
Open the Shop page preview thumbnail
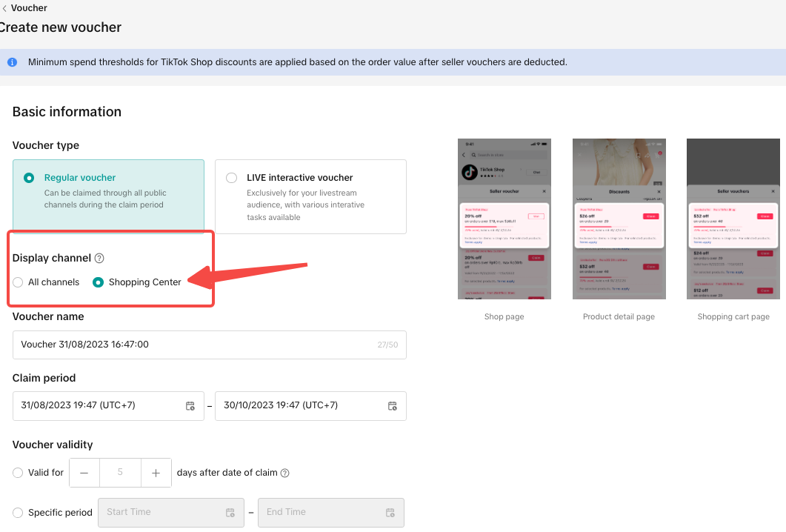click(504, 219)
